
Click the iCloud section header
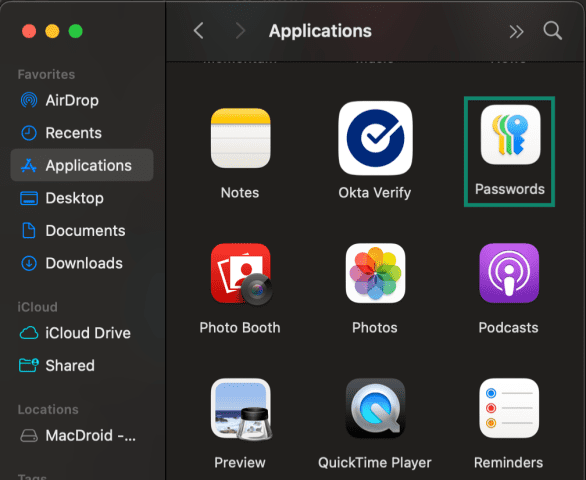pyautogui.click(x=37, y=307)
